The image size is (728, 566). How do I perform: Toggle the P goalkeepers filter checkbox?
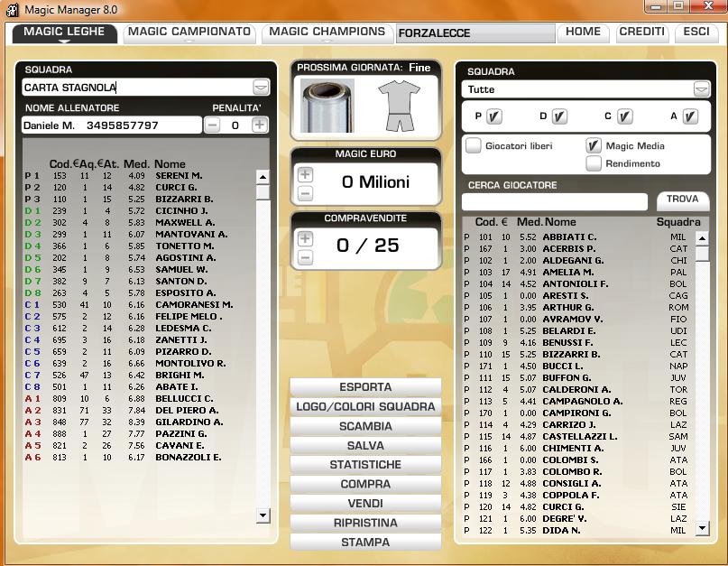pos(494,116)
